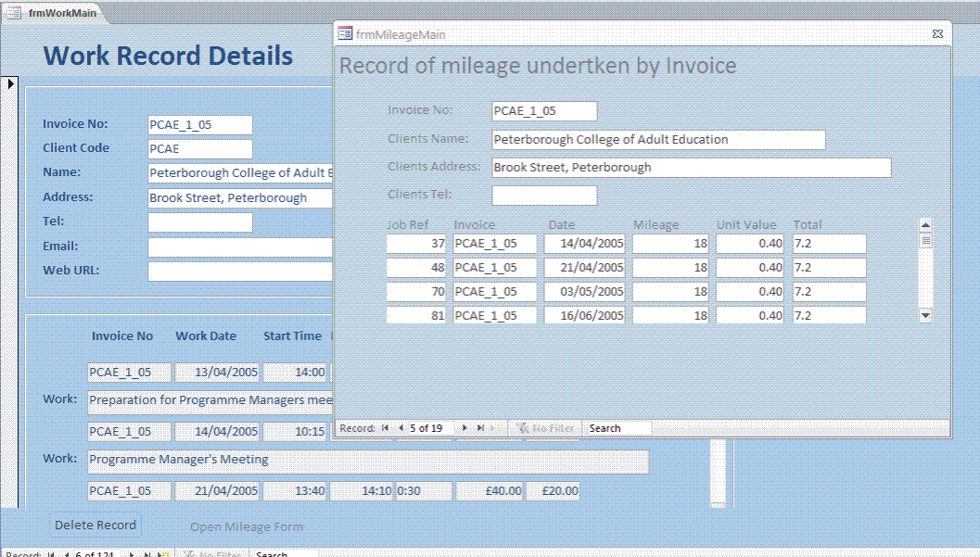The width and height of the screenshot is (980, 557).
Task: Close the frmMileageMain popup window
Action: [x=937, y=33]
